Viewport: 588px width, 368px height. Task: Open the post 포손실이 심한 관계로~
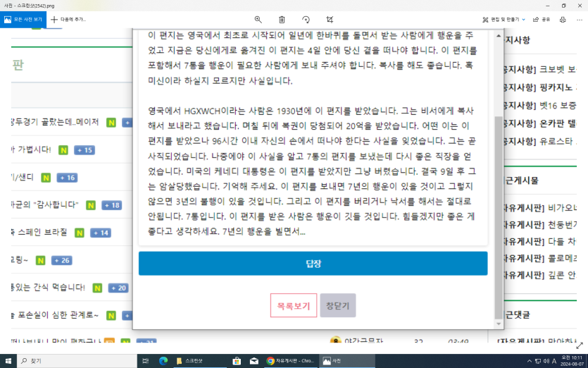coord(55,315)
